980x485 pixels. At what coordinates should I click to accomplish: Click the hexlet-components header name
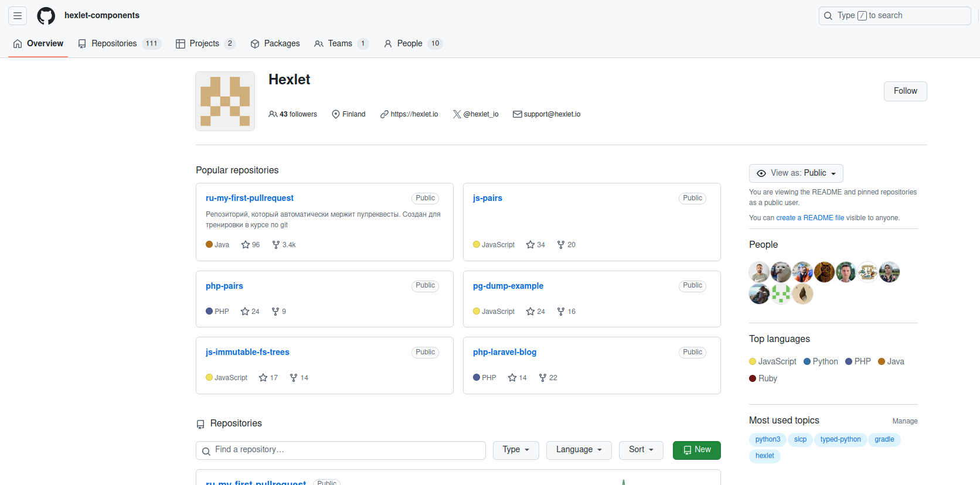coord(102,16)
